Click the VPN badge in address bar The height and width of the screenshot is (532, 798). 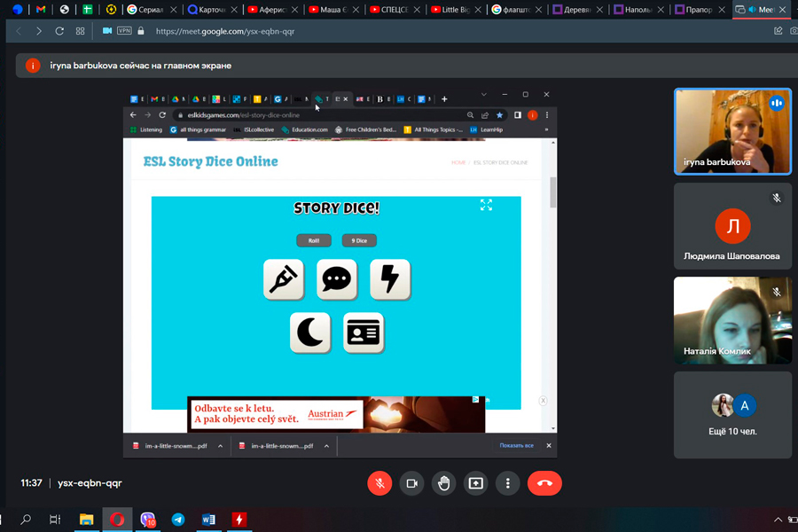pos(124,31)
